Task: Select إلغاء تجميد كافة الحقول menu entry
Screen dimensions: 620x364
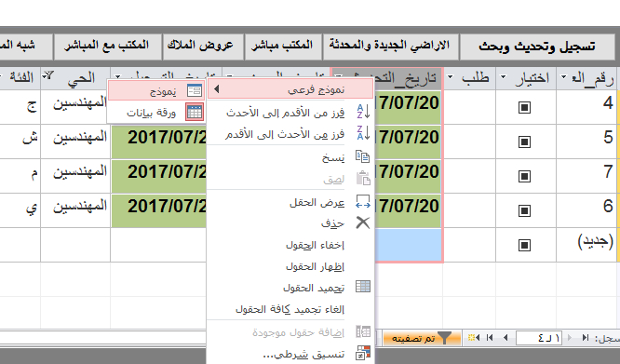Action: click(x=290, y=309)
